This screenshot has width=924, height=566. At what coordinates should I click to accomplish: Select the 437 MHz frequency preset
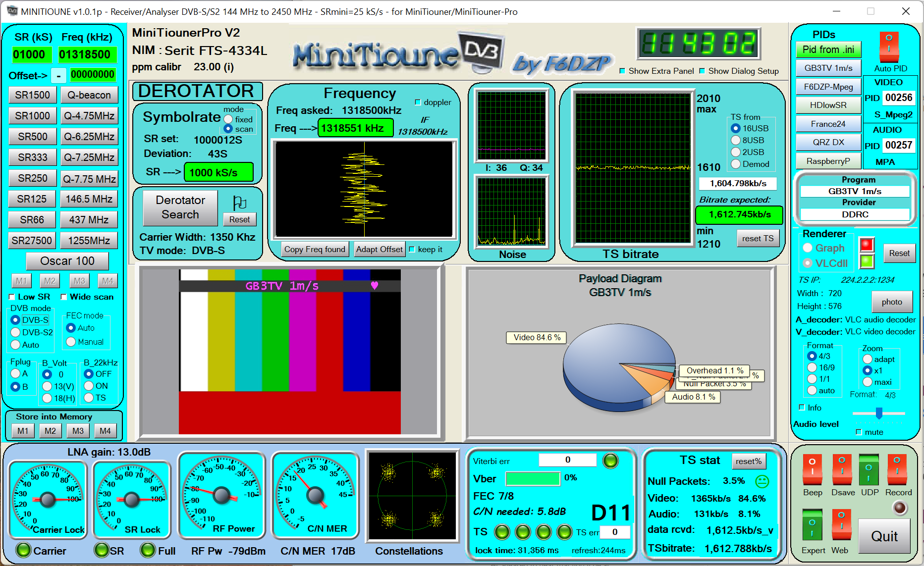(89, 220)
